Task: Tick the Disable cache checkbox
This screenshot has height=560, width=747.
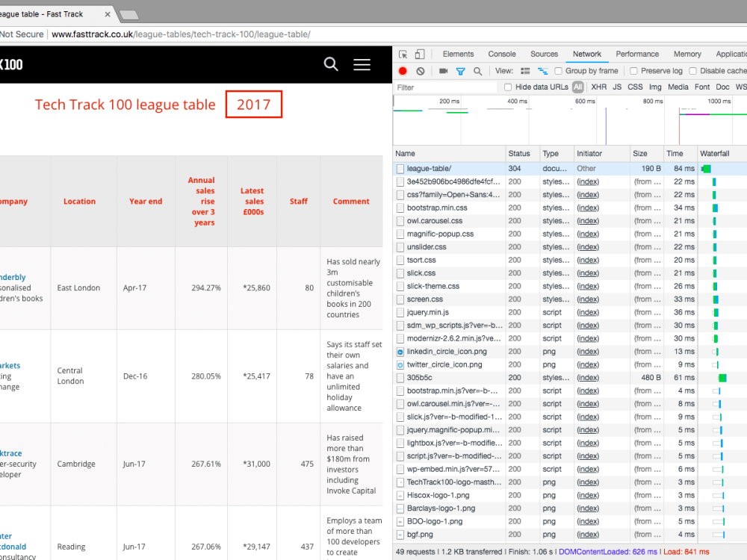Action: [693, 71]
